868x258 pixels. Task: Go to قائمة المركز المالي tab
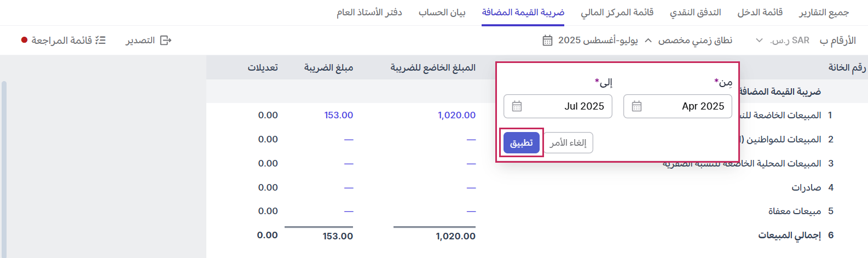coord(617,12)
